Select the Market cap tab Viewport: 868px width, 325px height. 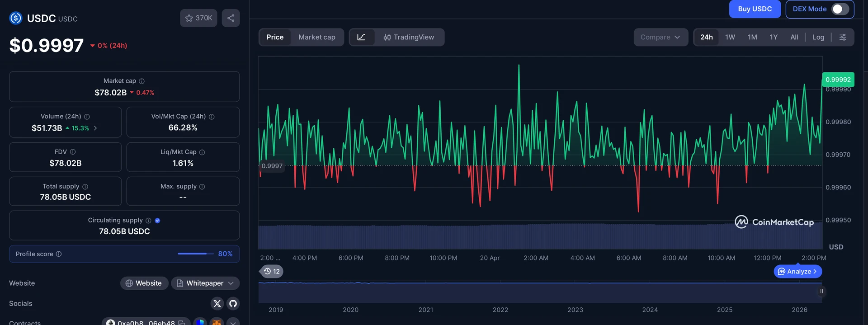click(317, 37)
